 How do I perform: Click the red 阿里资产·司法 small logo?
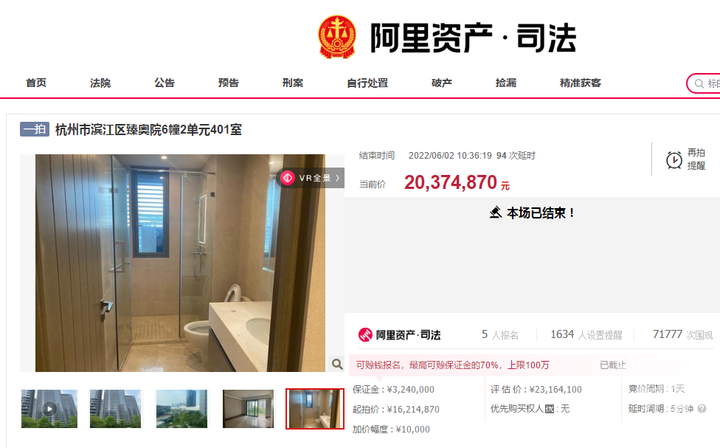pos(365,335)
